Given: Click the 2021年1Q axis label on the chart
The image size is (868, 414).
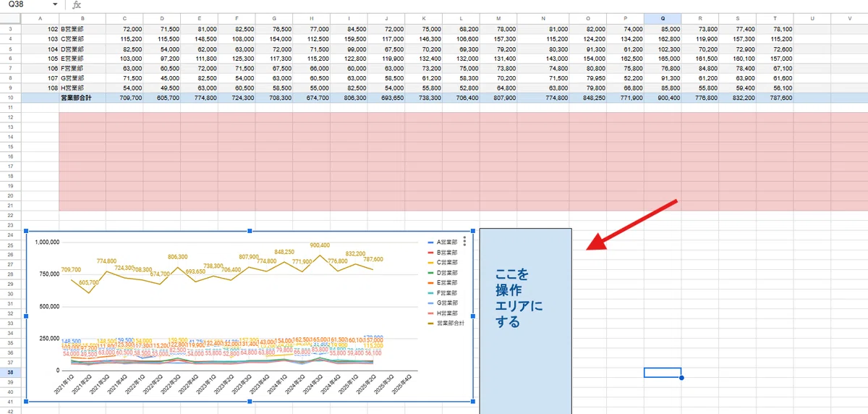Looking at the screenshot, I should 63,384.
